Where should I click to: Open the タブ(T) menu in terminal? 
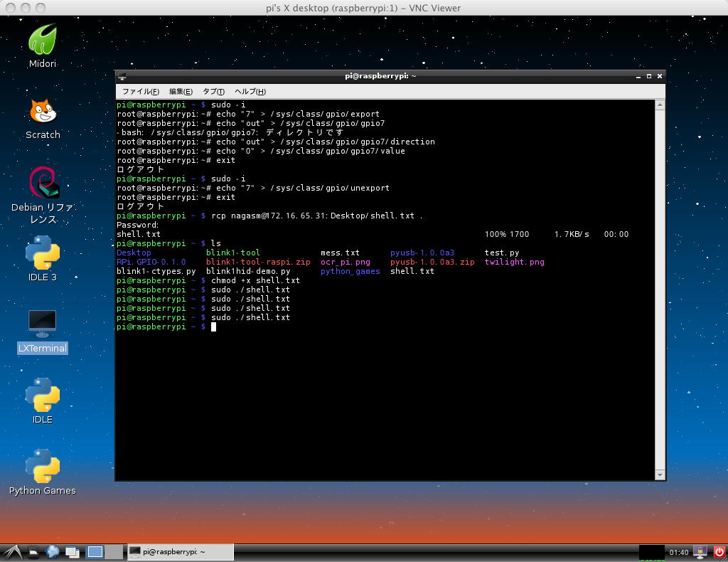(213, 92)
